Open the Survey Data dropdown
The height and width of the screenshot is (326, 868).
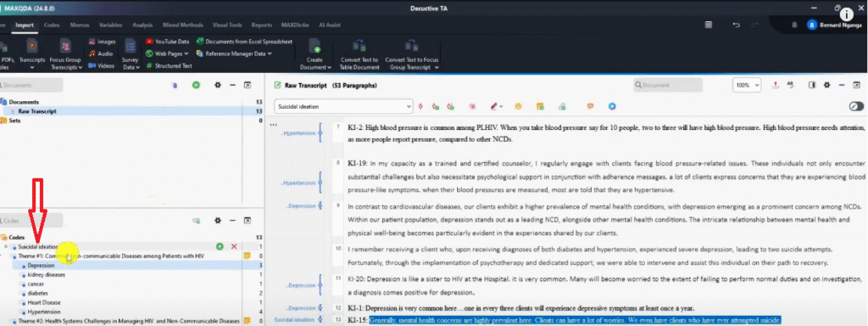pos(130,54)
